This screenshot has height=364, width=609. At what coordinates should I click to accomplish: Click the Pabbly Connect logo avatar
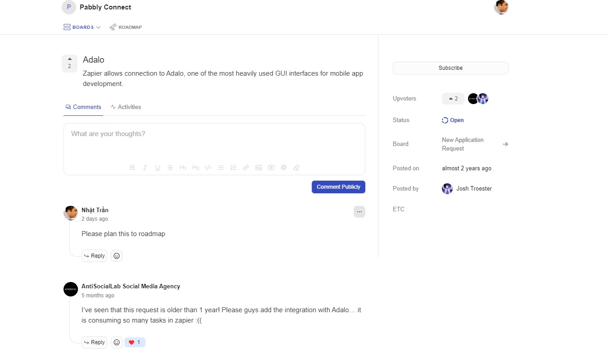69,7
